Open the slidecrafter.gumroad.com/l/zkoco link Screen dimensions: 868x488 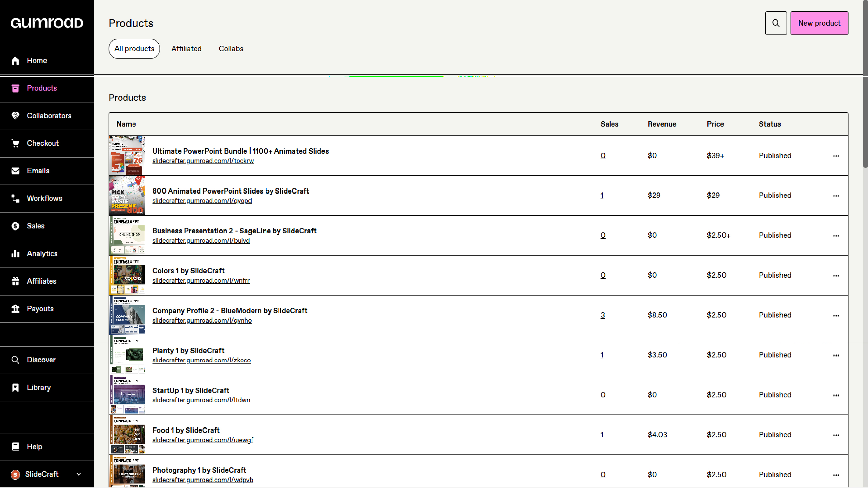(202, 360)
